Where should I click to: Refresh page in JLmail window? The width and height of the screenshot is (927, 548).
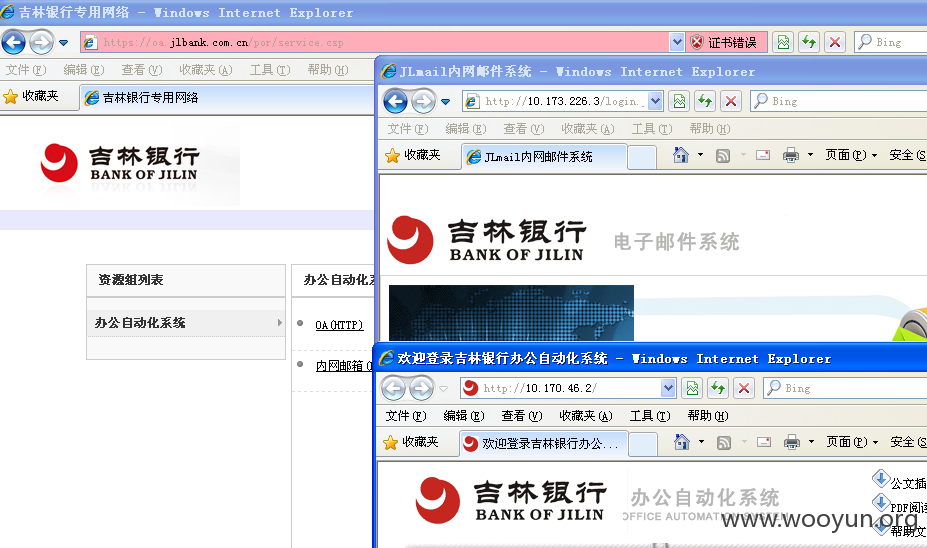point(705,101)
